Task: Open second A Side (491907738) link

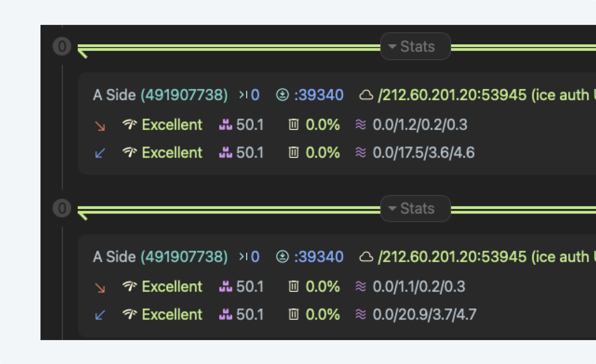Action: [184, 257]
